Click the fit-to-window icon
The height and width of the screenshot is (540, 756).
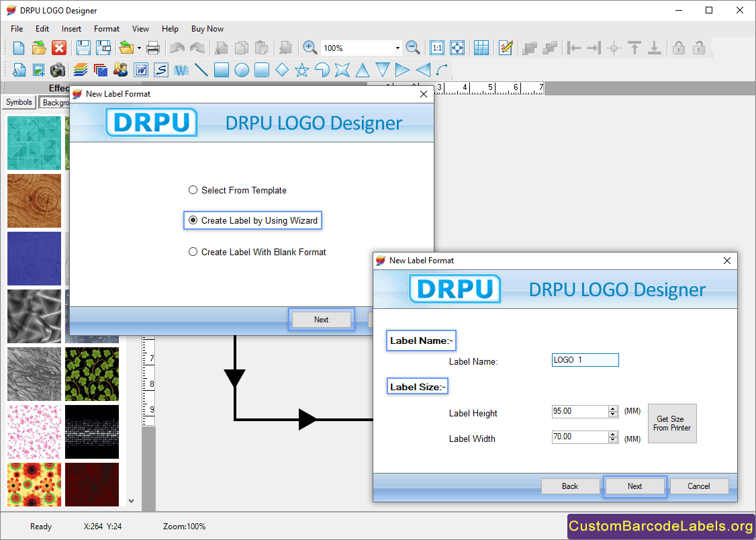coord(457,48)
